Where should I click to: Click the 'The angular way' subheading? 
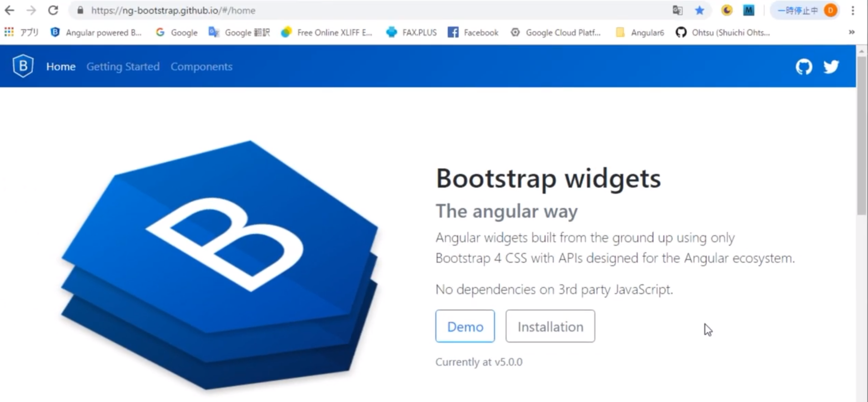(507, 211)
